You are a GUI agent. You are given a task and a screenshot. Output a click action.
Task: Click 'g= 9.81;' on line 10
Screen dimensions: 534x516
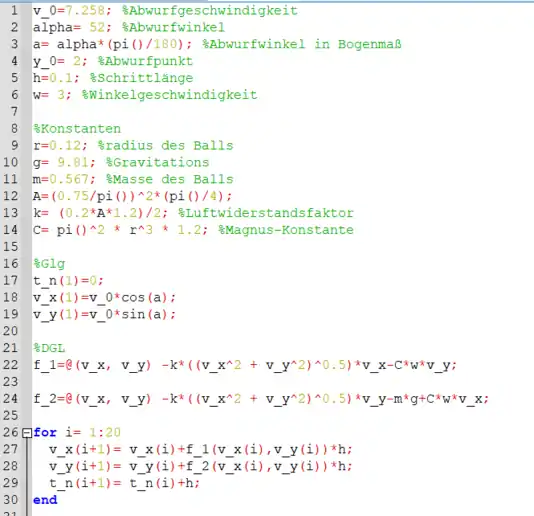(64, 162)
